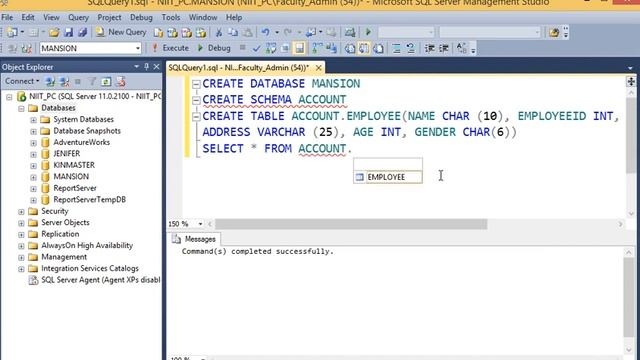The height and width of the screenshot is (360, 640).
Task: Close the SQLQuery1.sql tab
Action: 318,68
